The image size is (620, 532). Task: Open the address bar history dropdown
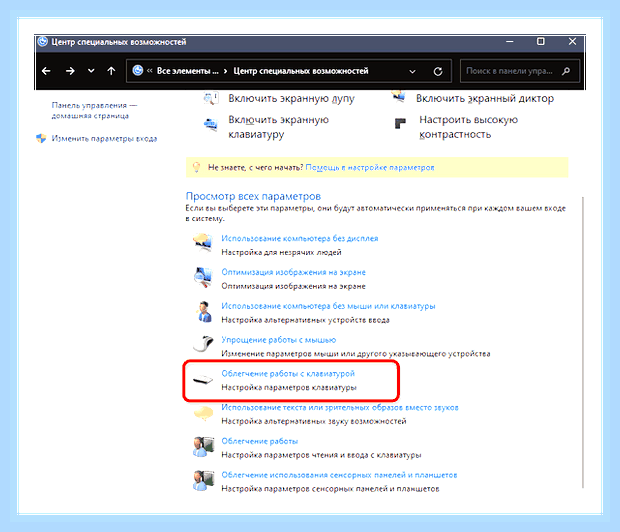click(x=412, y=72)
